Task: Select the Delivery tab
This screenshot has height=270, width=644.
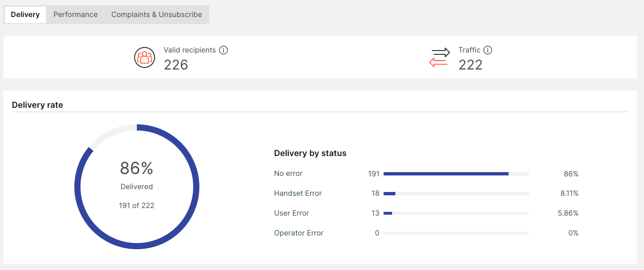Action: click(25, 15)
